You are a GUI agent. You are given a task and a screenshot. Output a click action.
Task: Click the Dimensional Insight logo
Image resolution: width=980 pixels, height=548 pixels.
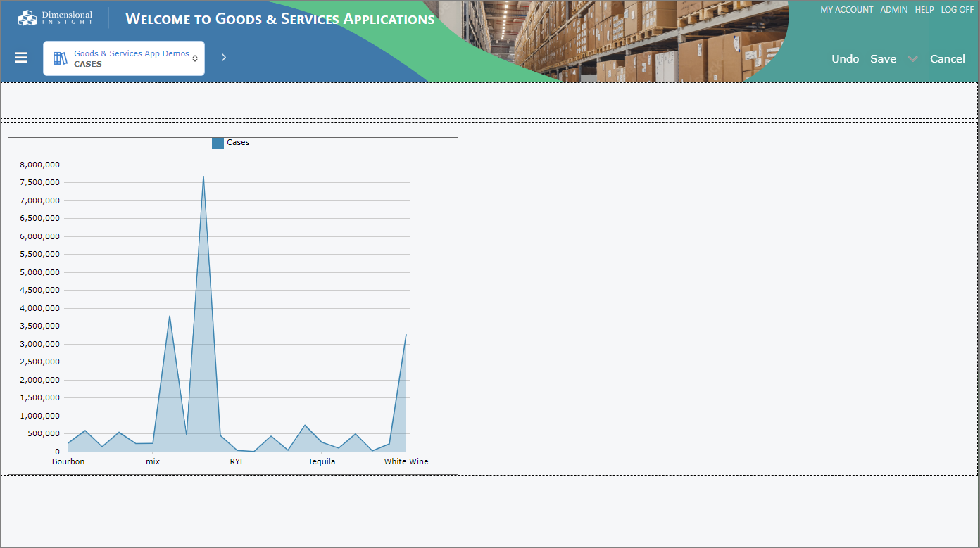(x=56, y=18)
